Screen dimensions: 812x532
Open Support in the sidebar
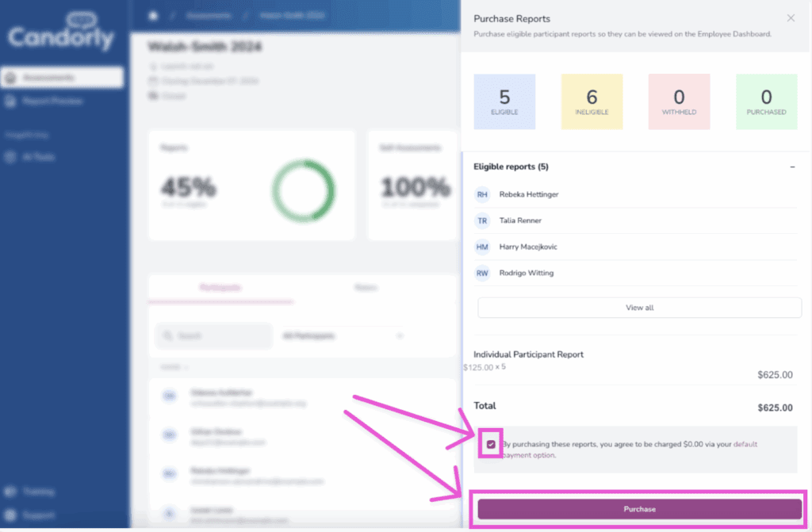(x=38, y=515)
